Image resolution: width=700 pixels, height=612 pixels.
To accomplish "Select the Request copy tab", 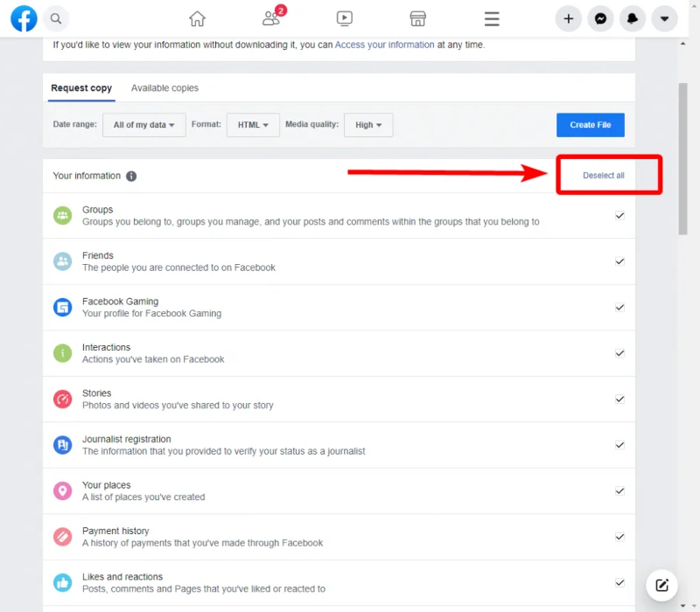I will (80, 87).
